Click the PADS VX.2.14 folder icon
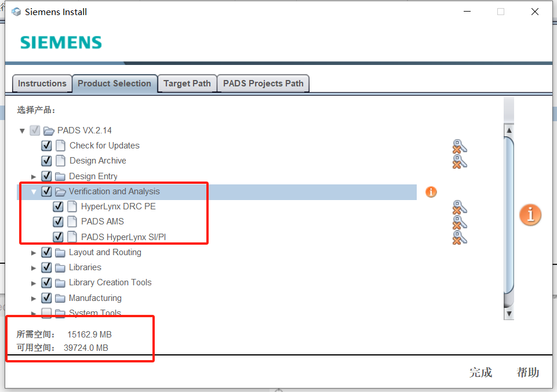Viewport: 557px width, 392px height. 48,131
